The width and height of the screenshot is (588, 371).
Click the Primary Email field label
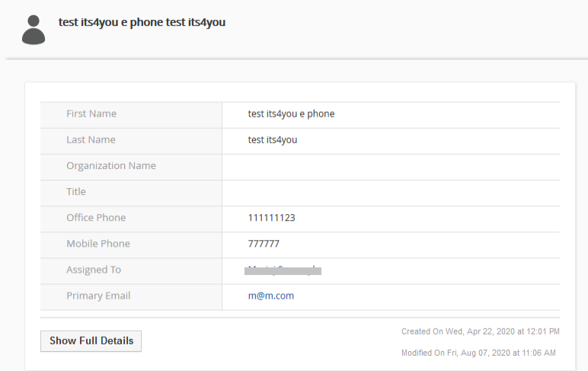tap(98, 296)
